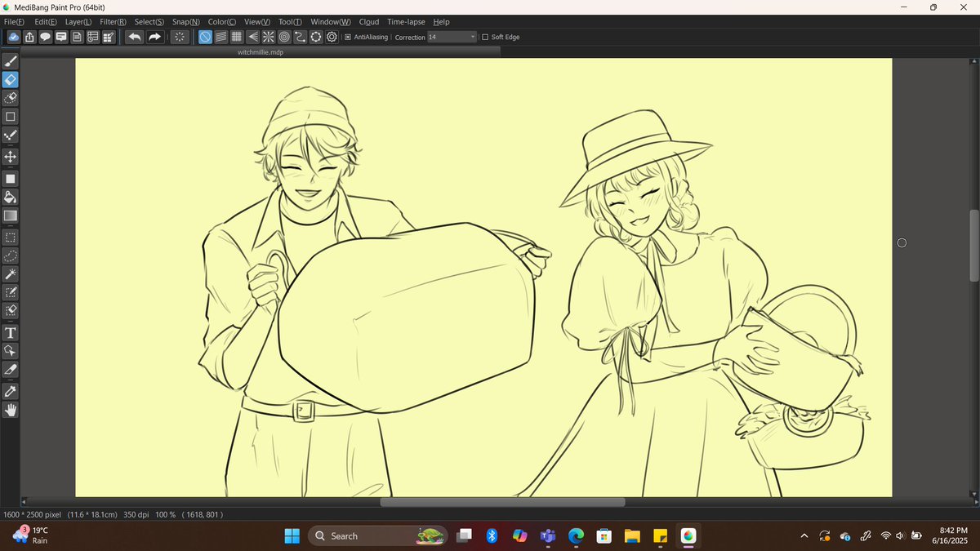Enable crisscross grid snap
980x551 pixels.
(236, 37)
